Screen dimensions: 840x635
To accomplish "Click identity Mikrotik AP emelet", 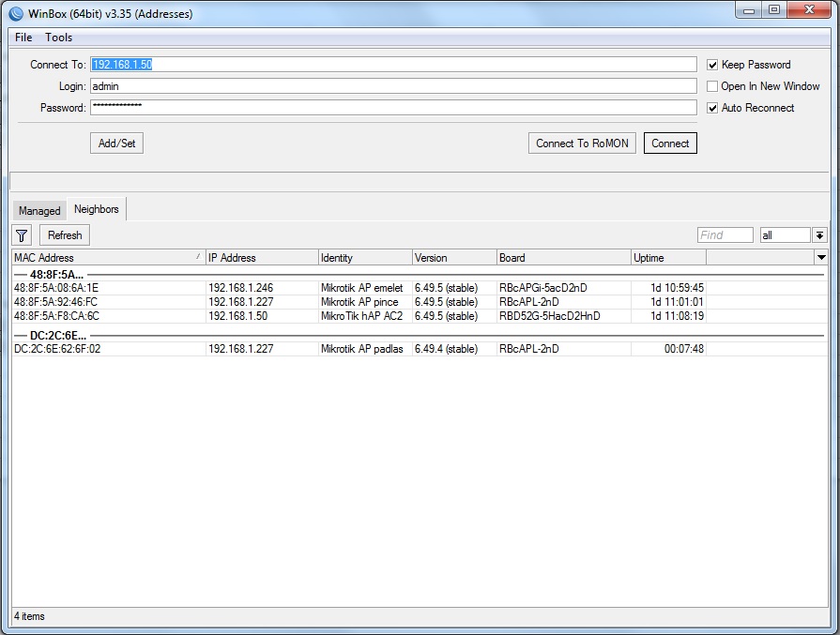I will tap(361, 288).
